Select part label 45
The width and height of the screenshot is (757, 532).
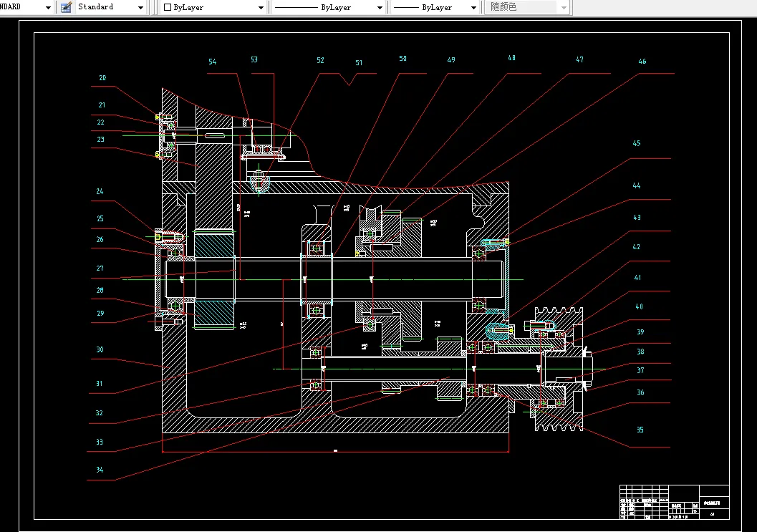[x=636, y=143]
